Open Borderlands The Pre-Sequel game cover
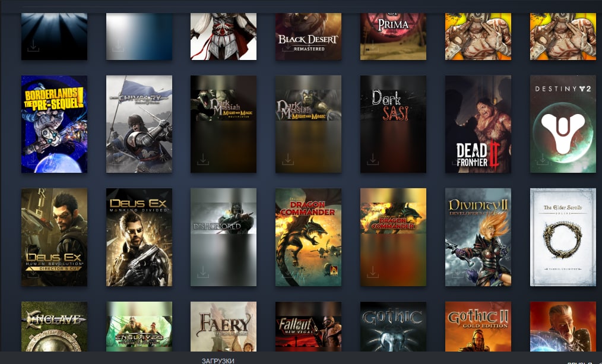 coord(54,124)
